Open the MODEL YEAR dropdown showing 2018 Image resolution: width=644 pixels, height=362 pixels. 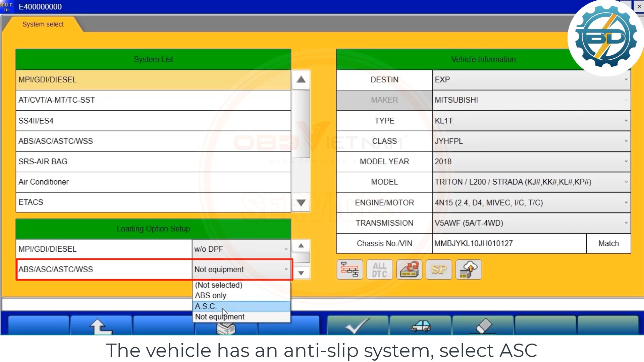(x=531, y=162)
